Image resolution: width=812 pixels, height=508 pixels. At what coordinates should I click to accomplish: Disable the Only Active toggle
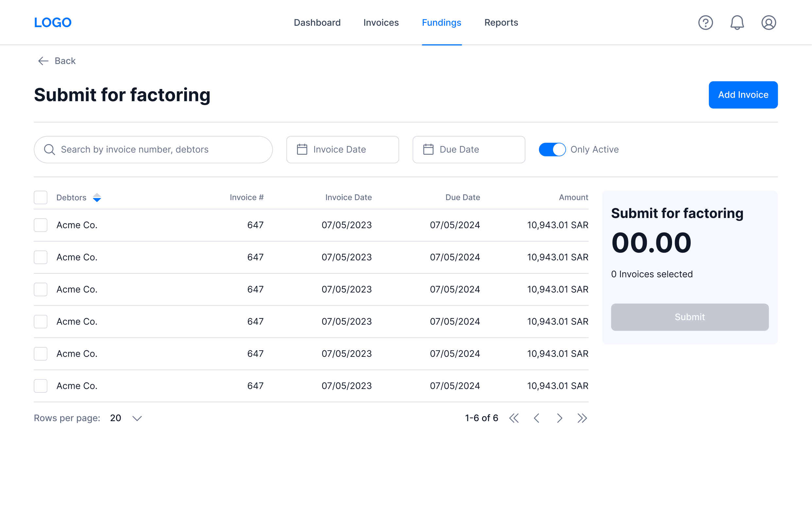pos(552,149)
